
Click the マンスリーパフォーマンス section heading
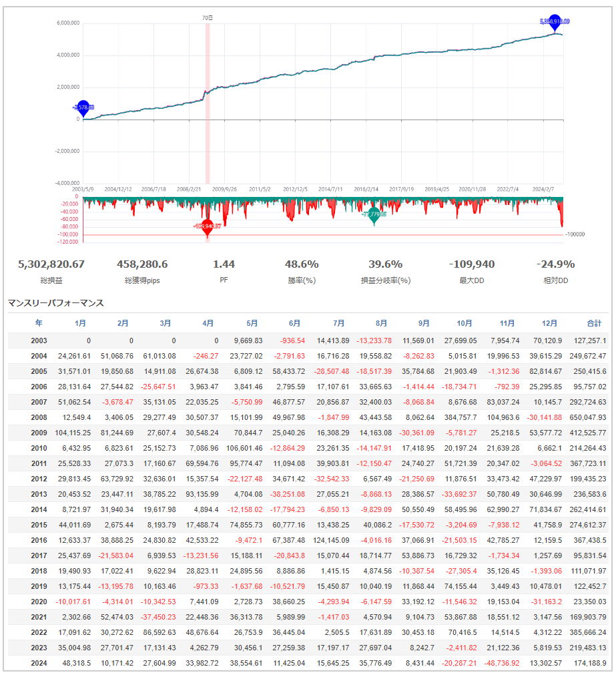pos(55,303)
